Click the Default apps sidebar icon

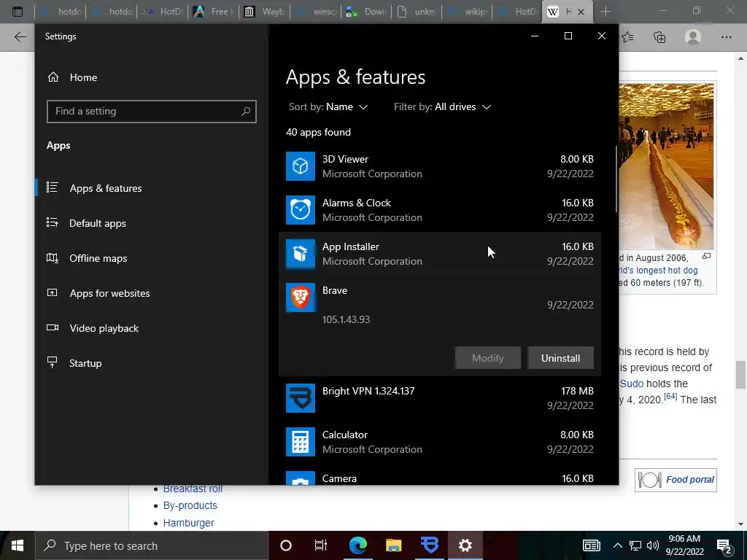(53, 223)
